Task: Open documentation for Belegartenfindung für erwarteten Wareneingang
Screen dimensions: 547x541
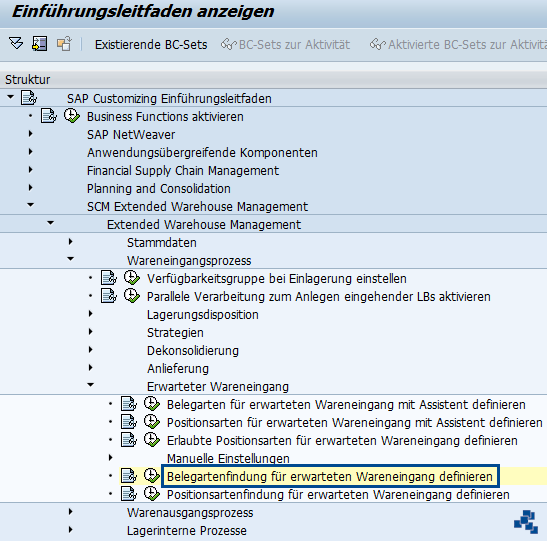Action: click(129, 476)
